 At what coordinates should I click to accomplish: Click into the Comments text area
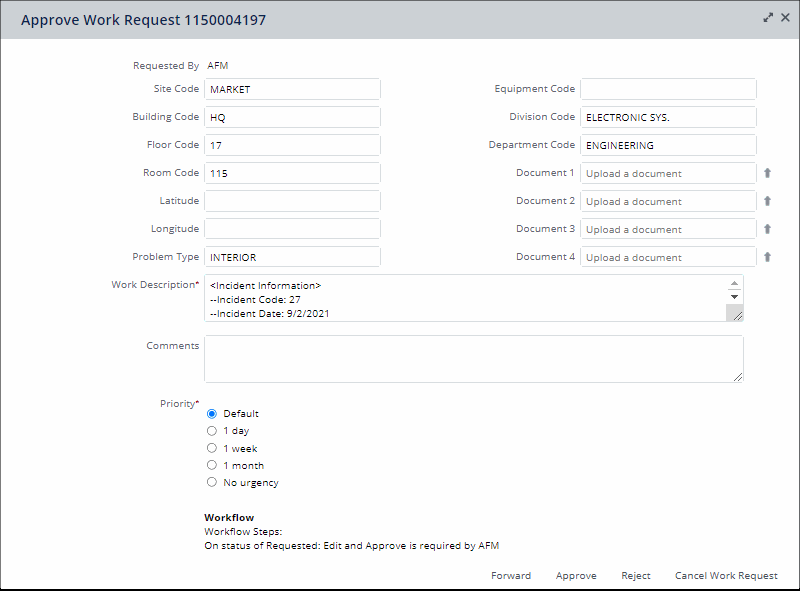tap(473, 358)
